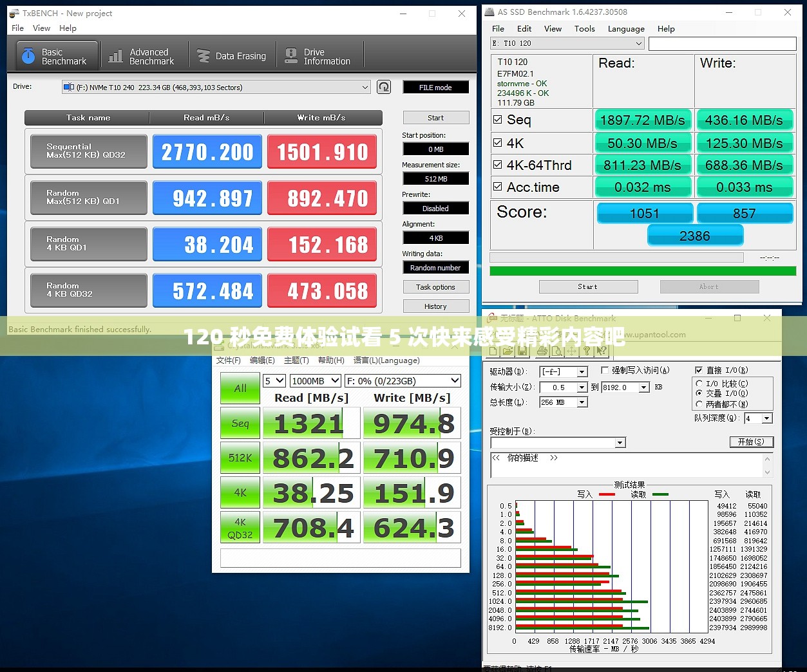Click TxBENCH title bar app icon

14,13
